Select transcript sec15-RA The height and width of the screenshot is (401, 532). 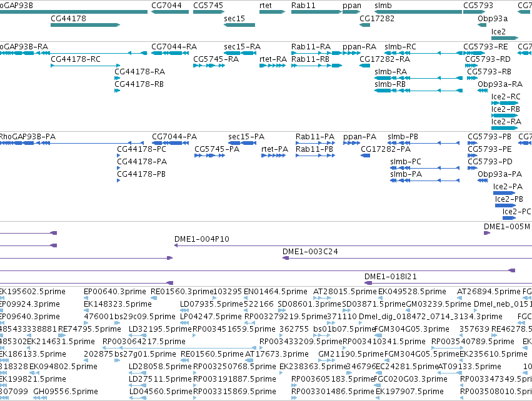pos(239,53)
